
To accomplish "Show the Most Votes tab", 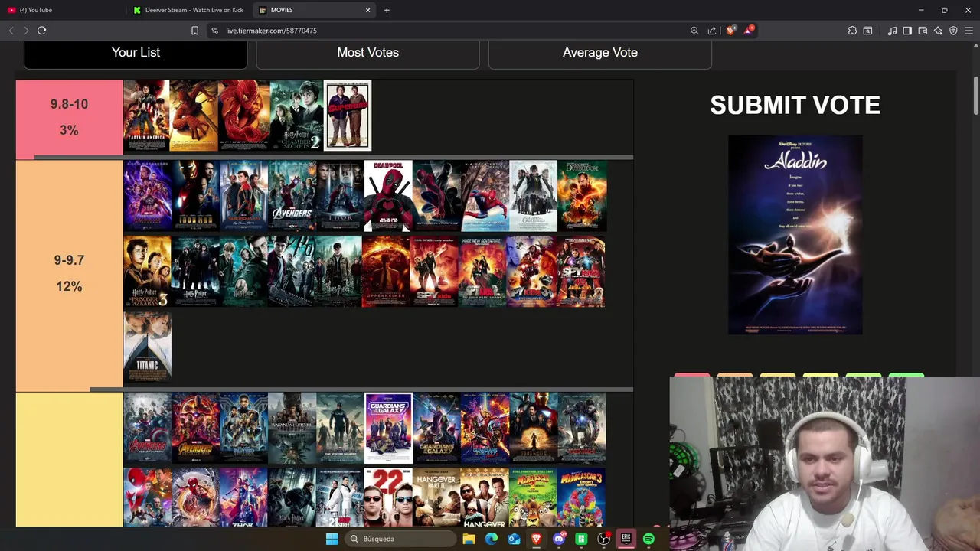I will 367,53.
